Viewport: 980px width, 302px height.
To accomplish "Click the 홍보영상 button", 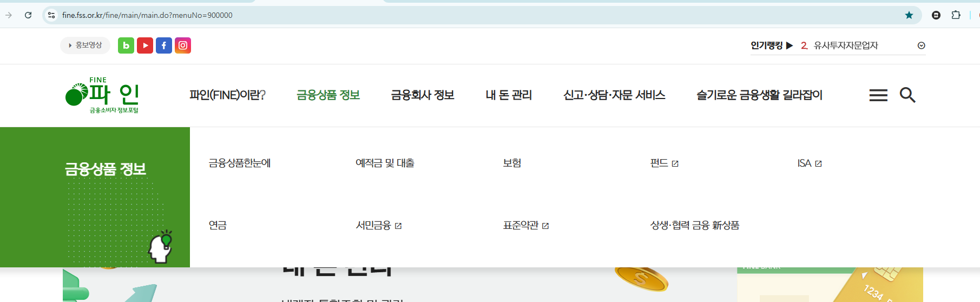I will coord(85,45).
